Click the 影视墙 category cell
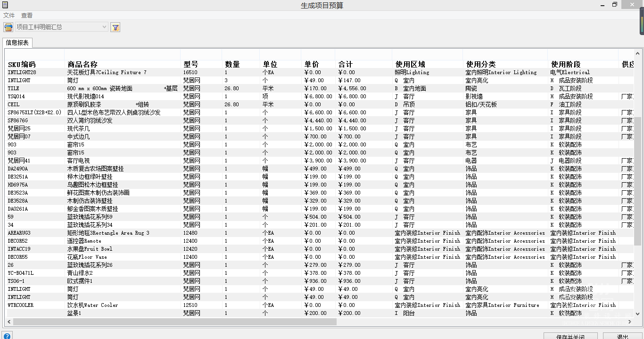This screenshot has height=339, width=644. pos(474,96)
